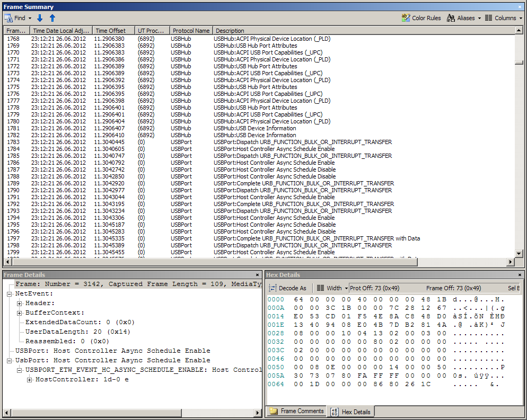Jump to next match with down arrow
Image resolution: width=527 pixels, height=420 pixels.
pyautogui.click(x=40, y=18)
